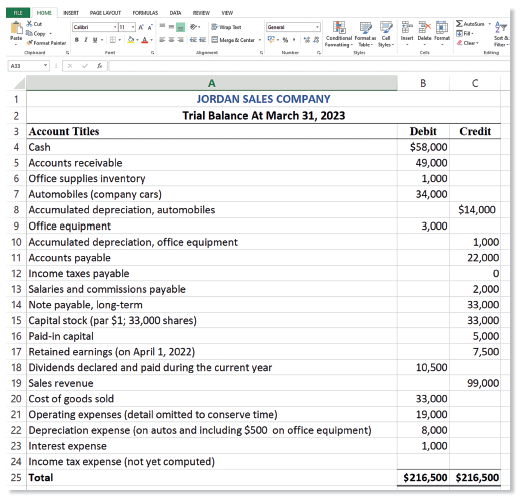Click Increase Decimal icon
Viewport: 524px width, 502px height.
(306, 40)
